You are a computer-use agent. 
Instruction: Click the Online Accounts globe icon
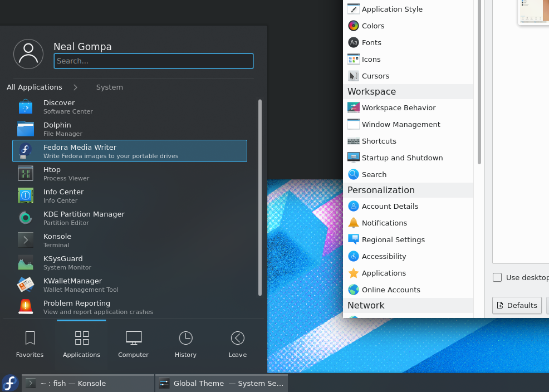353,290
